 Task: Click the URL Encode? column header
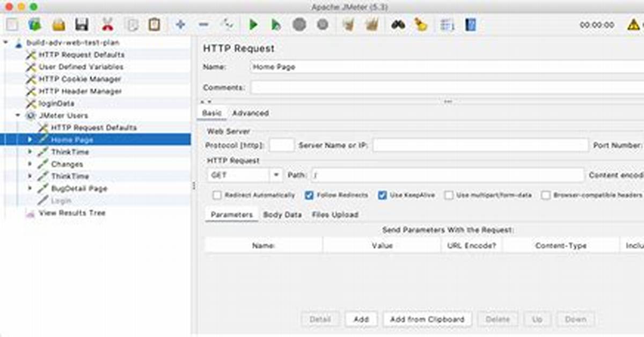tap(472, 245)
